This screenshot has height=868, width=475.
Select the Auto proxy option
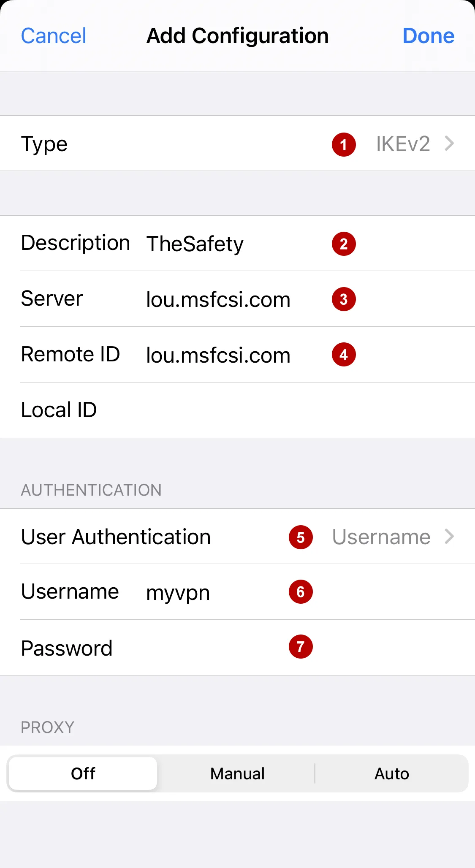pos(392,773)
